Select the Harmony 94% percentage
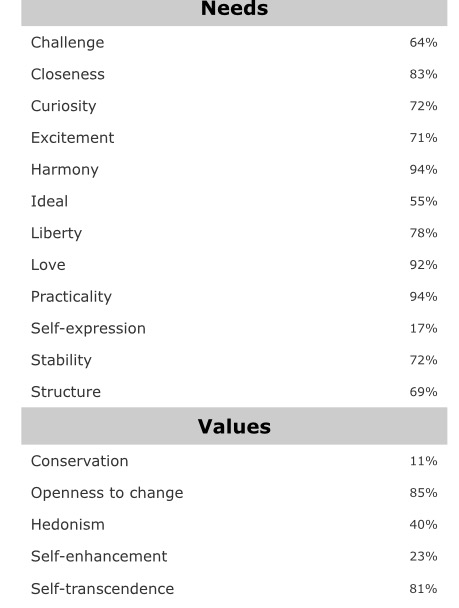459x608 pixels. 423,169
